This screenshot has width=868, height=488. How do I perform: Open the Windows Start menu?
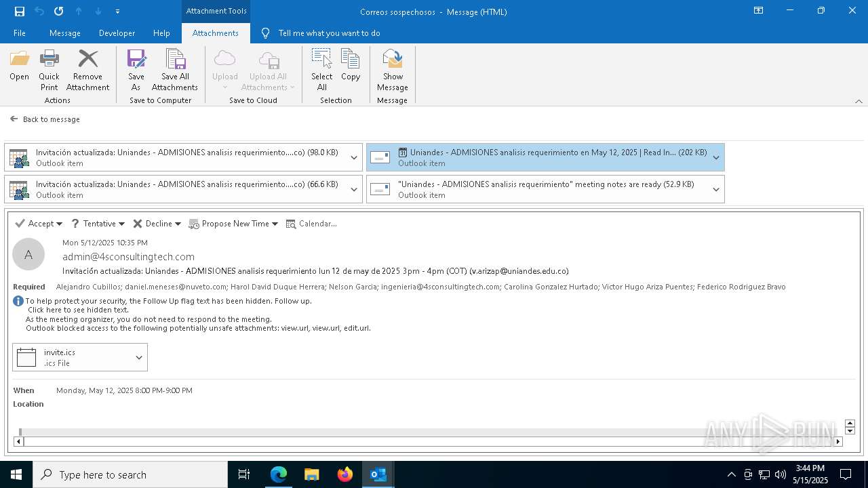coord(16,474)
